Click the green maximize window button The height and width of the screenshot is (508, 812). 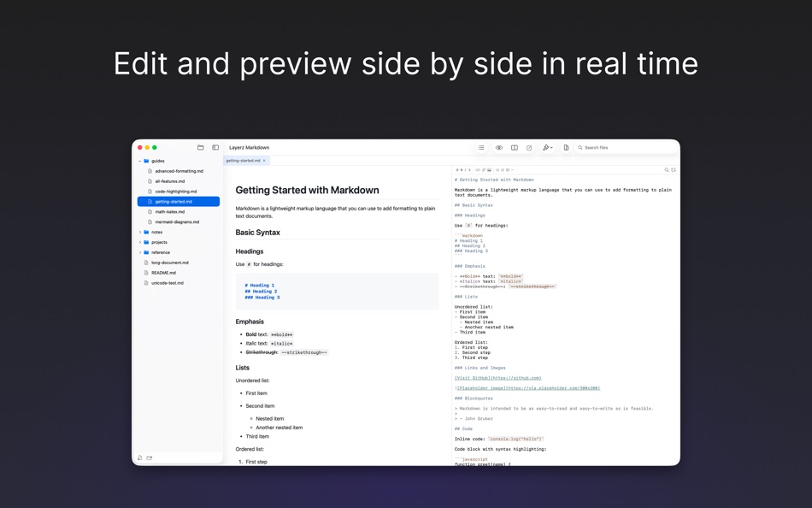click(x=155, y=148)
